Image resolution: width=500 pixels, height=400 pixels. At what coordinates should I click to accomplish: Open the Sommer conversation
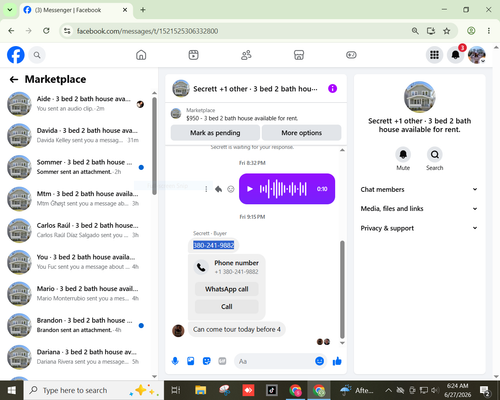(x=76, y=167)
